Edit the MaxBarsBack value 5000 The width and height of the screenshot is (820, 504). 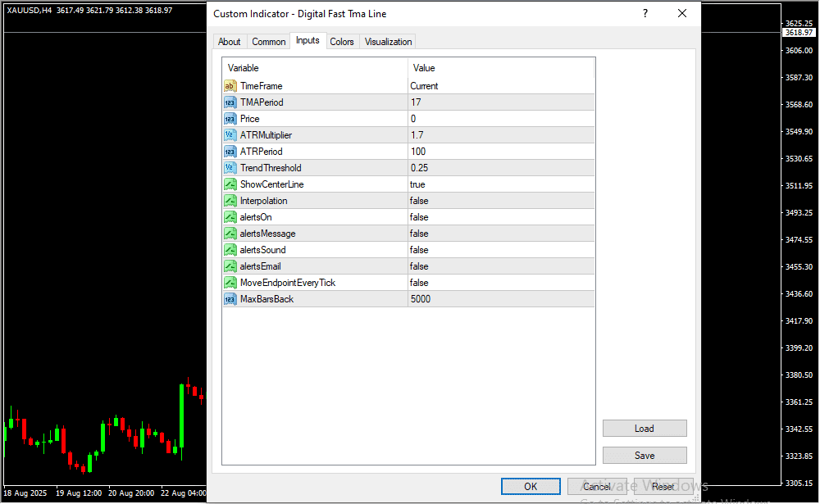[x=501, y=299]
